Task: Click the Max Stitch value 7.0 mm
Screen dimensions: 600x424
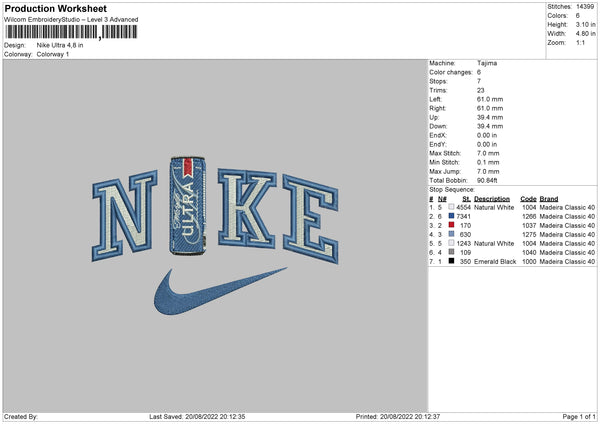Action: click(x=488, y=153)
